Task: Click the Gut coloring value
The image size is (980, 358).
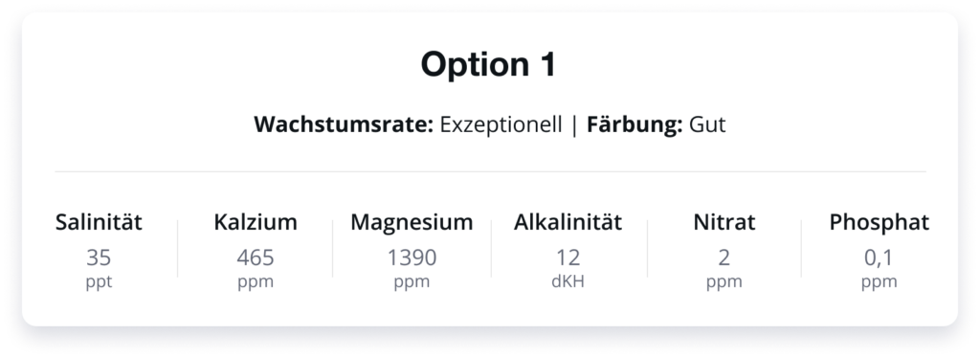Action: click(x=707, y=124)
